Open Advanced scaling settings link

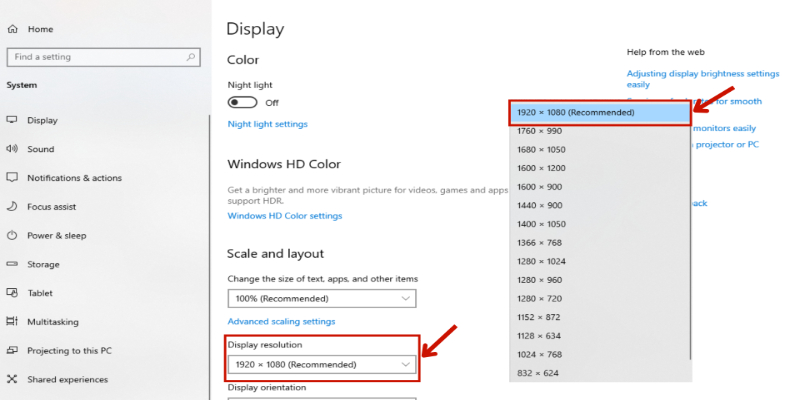[x=281, y=322]
